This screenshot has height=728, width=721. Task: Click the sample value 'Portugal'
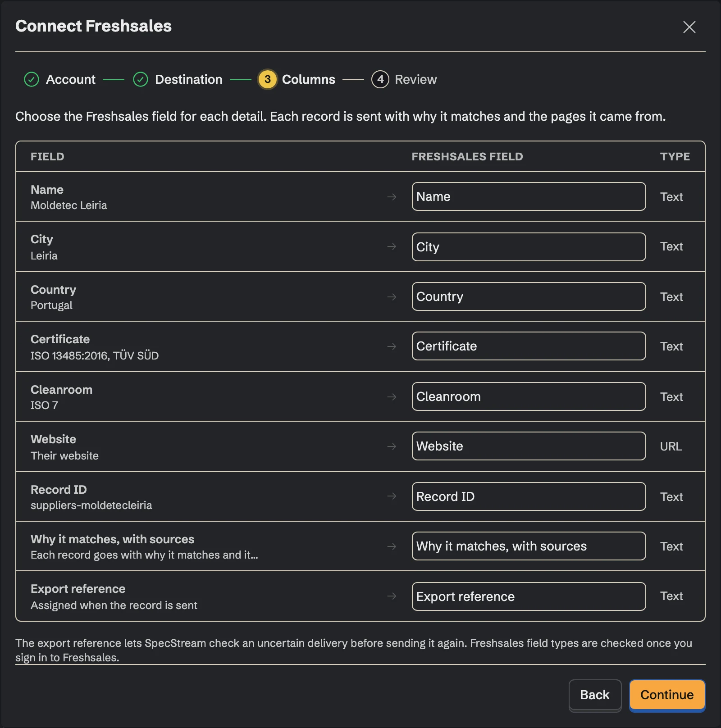click(51, 305)
